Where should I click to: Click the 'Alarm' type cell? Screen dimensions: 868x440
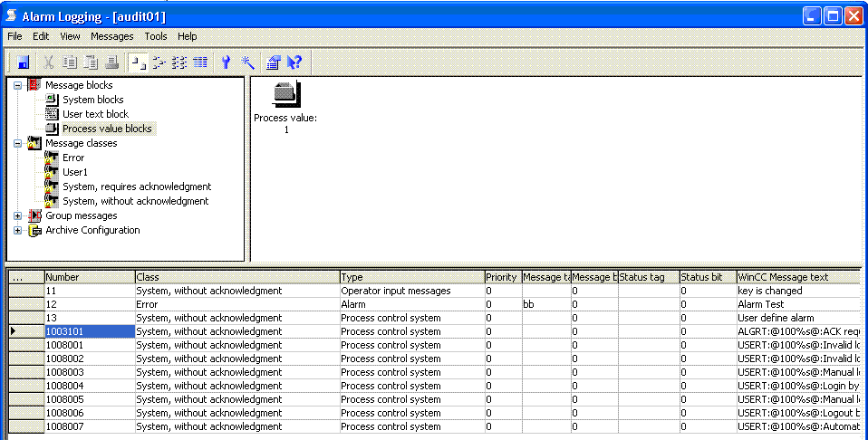(412, 304)
